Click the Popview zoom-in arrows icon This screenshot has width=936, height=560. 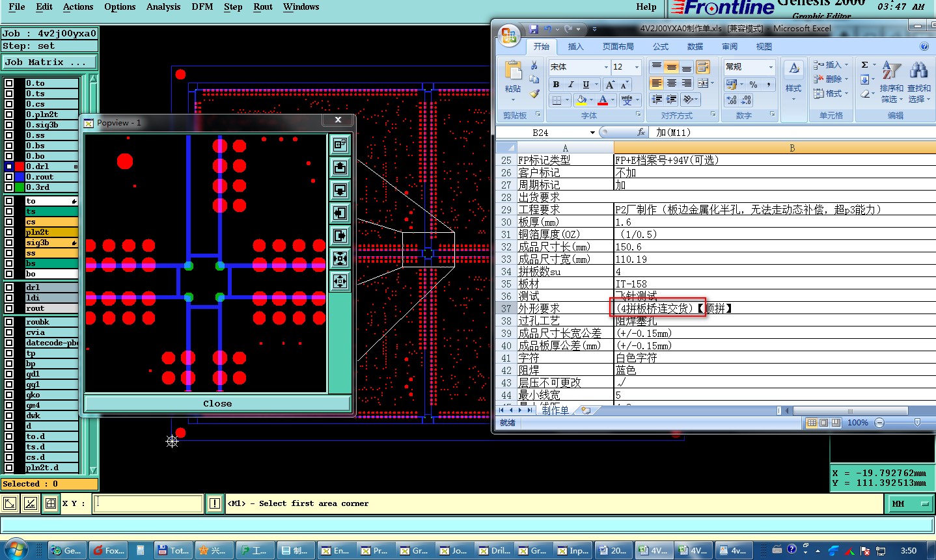coord(340,258)
